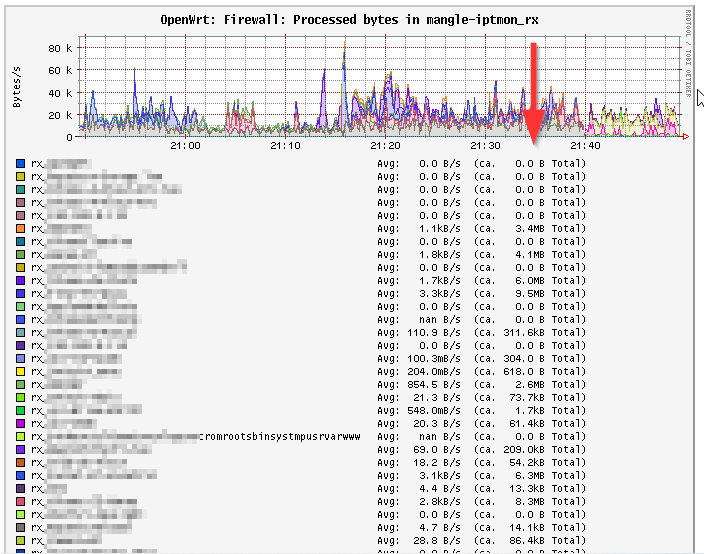Screen dimensions: 704x554
Task: Select the '20 k' y-axis label
Action: (60, 115)
